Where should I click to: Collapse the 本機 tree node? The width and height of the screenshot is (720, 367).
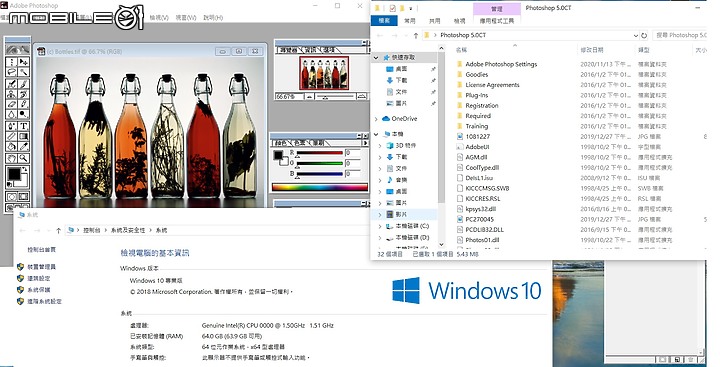[x=376, y=134]
